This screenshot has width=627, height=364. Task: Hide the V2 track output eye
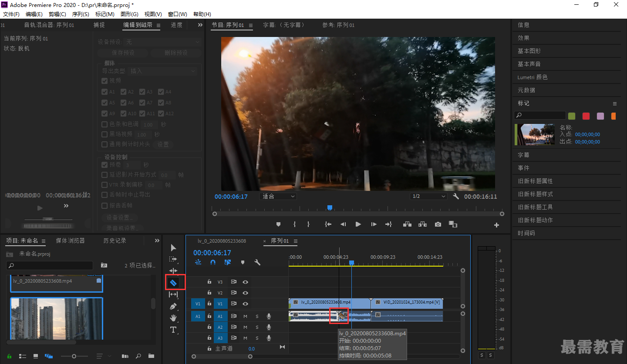(x=245, y=293)
